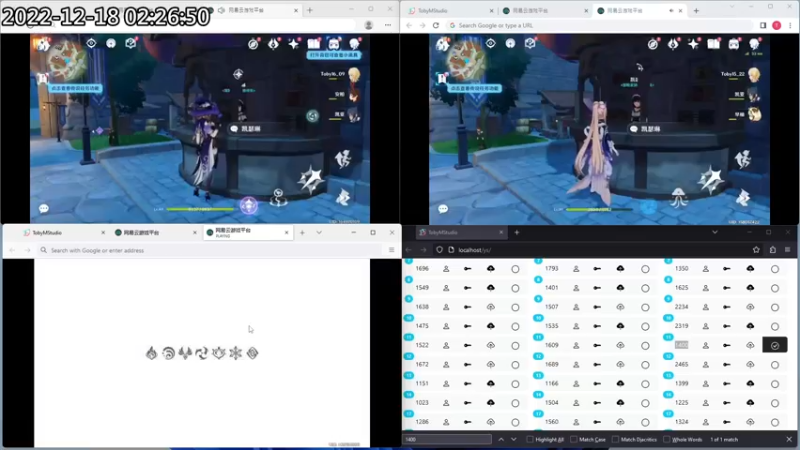
Task: Click the user icon in row 2465
Action: click(x=706, y=365)
